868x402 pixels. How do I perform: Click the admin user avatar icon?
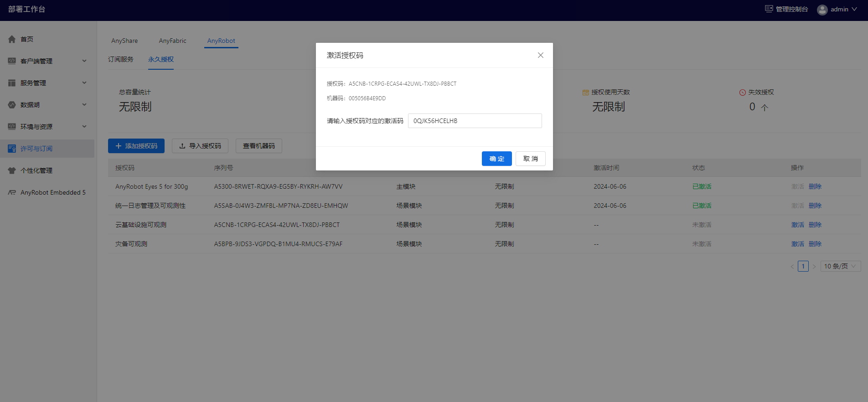click(x=822, y=10)
